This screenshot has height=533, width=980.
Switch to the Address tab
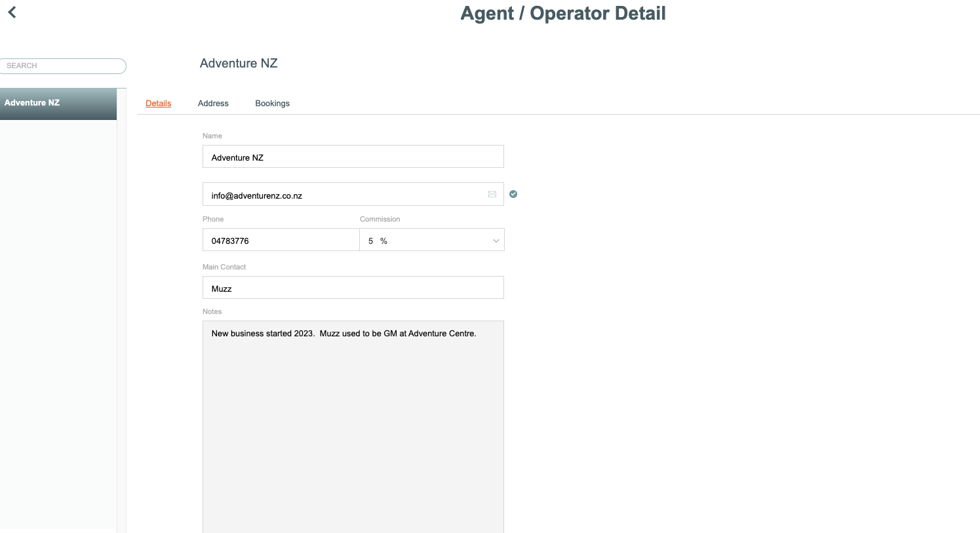coord(213,104)
